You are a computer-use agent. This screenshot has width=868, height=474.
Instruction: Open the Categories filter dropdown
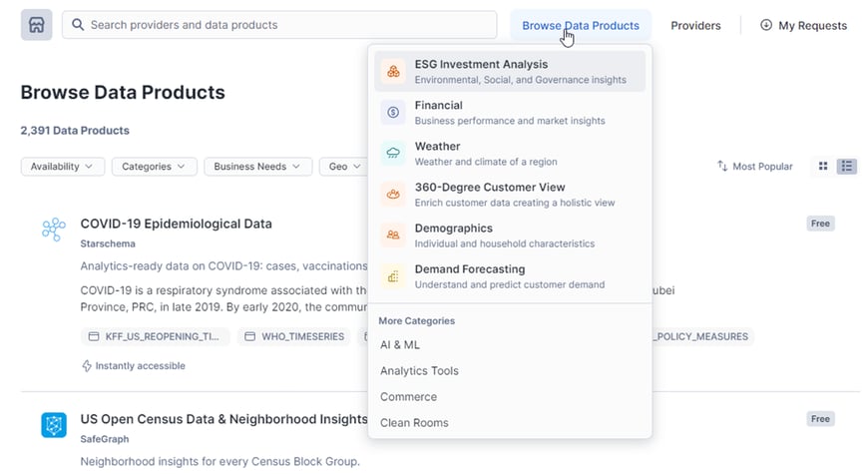click(154, 167)
